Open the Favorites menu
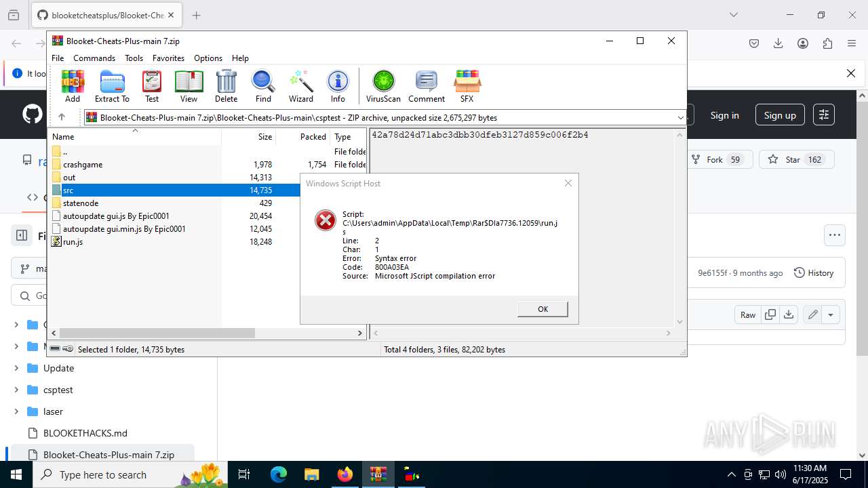This screenshot has width=868, height=488. [x=168, y=58]
